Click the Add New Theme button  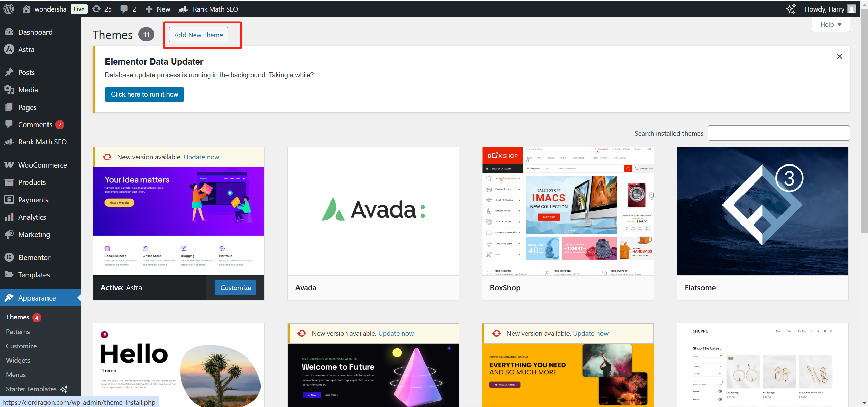pos(198,35)
